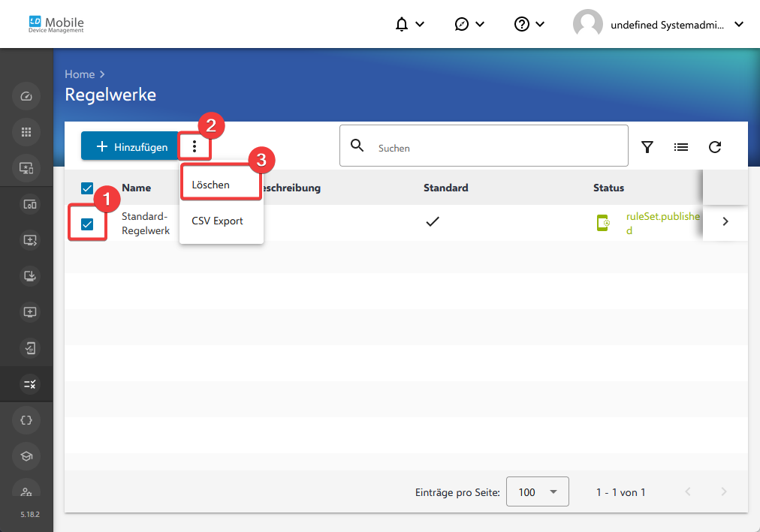This screenshot has width=760, height=532.
Task: Go to previous page arrow
Action: (x=688, y=491)
